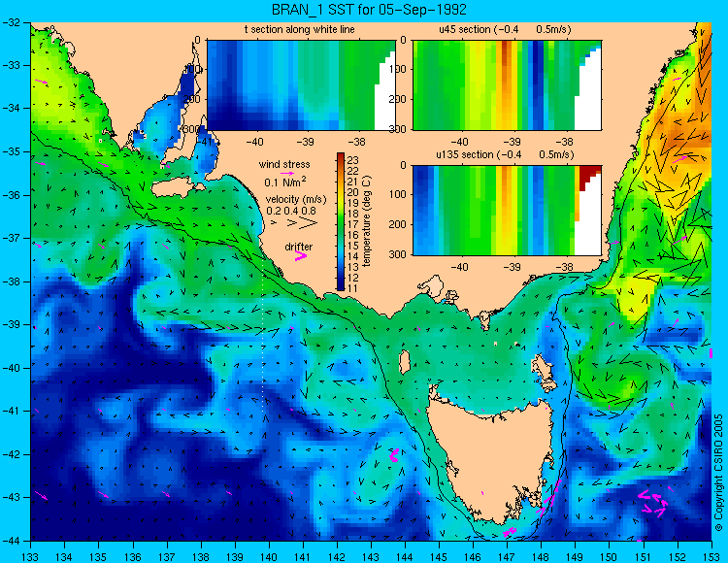The height and width of the screenshot is (563, 728).
Task: Click the '0.2 0.4 0.8' velocity scale values
Action: [x=291, y=211]
